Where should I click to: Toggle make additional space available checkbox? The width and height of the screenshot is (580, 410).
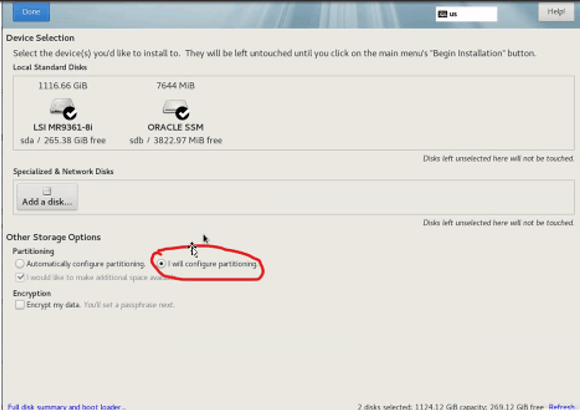coord(20,277)
